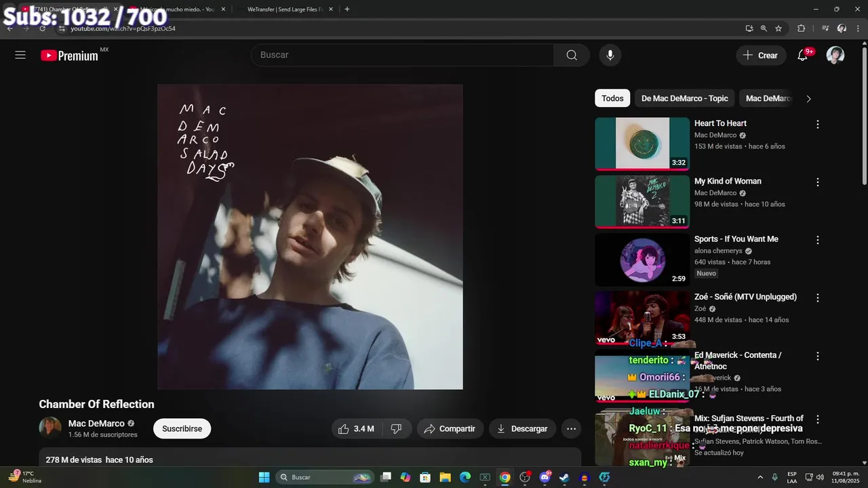
Task: Open Chrome media controls icon
Action: click(825, 28)
